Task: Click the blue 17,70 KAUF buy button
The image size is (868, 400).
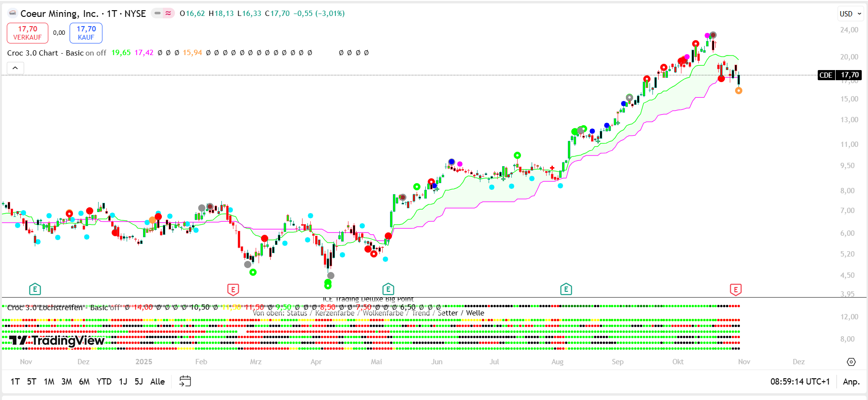Action: coord(86,33)
